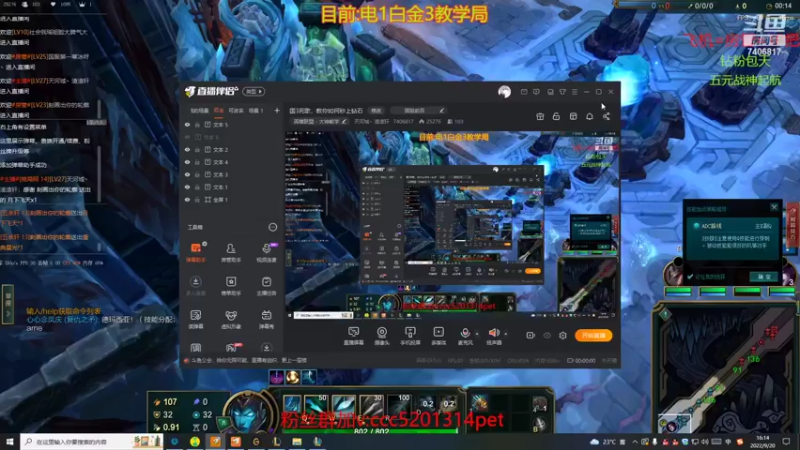Mute the 扬声器 speaker

(493, 333)
